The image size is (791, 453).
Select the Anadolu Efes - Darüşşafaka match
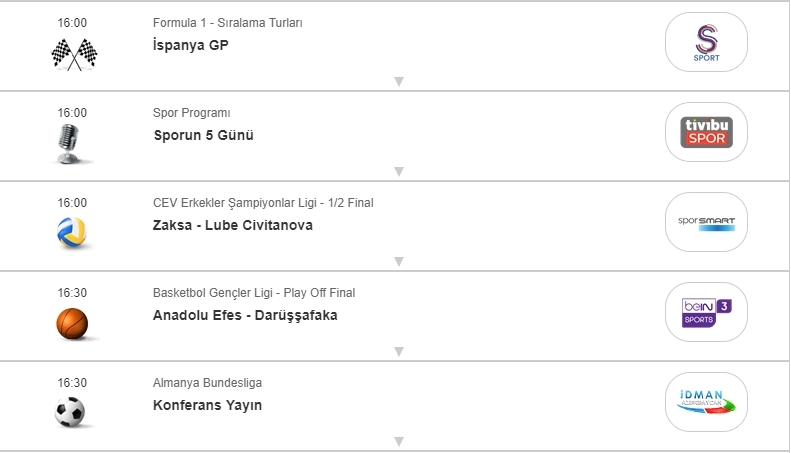click(x=245, y=315)
